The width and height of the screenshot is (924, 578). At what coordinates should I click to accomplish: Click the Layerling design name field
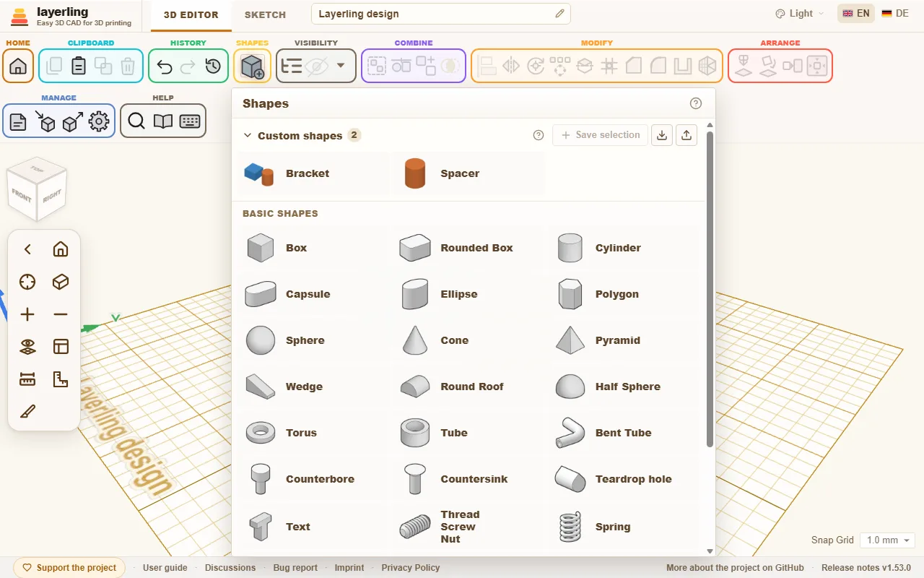point(440,14)
